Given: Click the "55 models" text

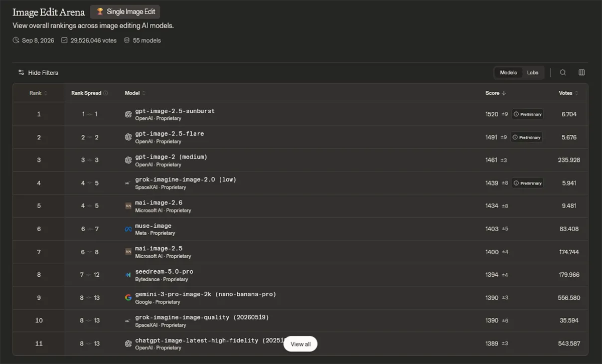Looking at the screenshot, I should point(147,40).
